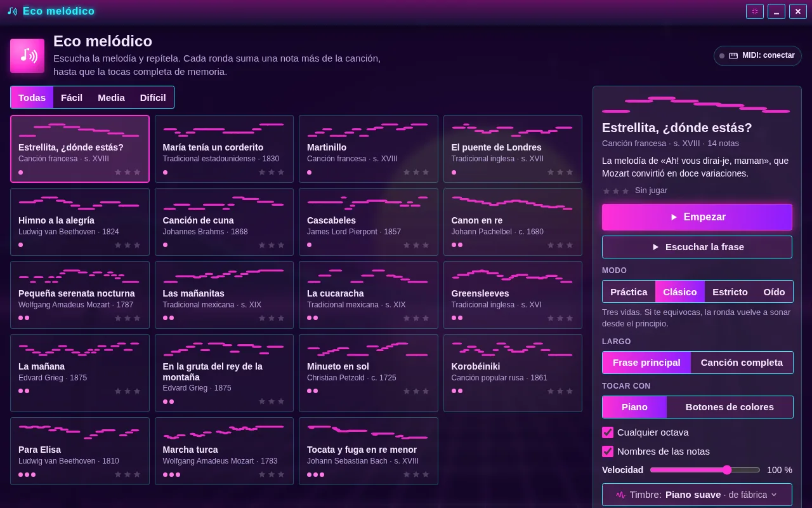
Task: Click the stars on the Korobéiniki card
Action: [560, 391]
